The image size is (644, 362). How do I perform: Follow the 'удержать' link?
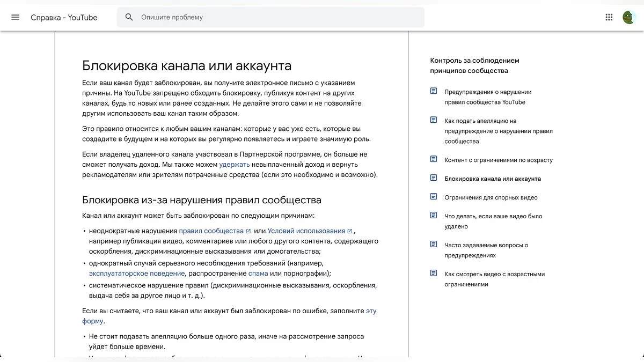tap(235, 165)
